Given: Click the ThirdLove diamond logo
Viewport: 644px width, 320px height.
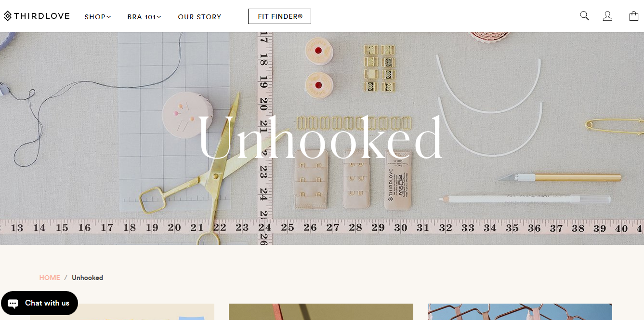Looking at the screenshot, I should click(8, 16).
